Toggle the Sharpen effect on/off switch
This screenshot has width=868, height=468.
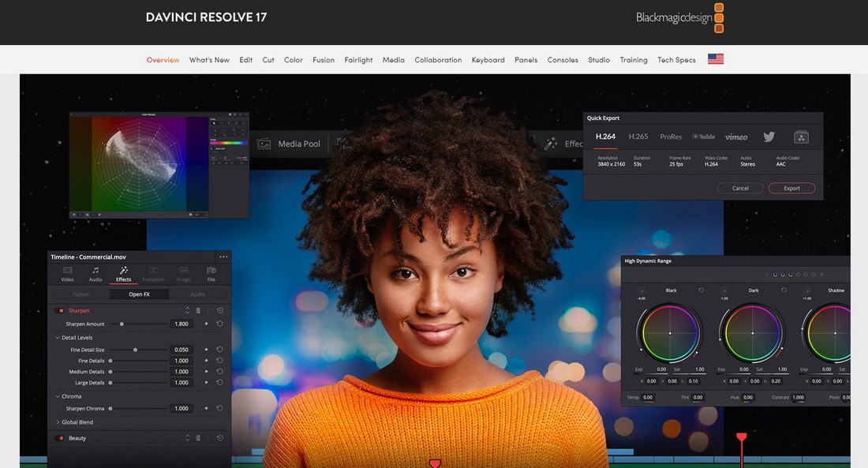[x=61, y=311]
